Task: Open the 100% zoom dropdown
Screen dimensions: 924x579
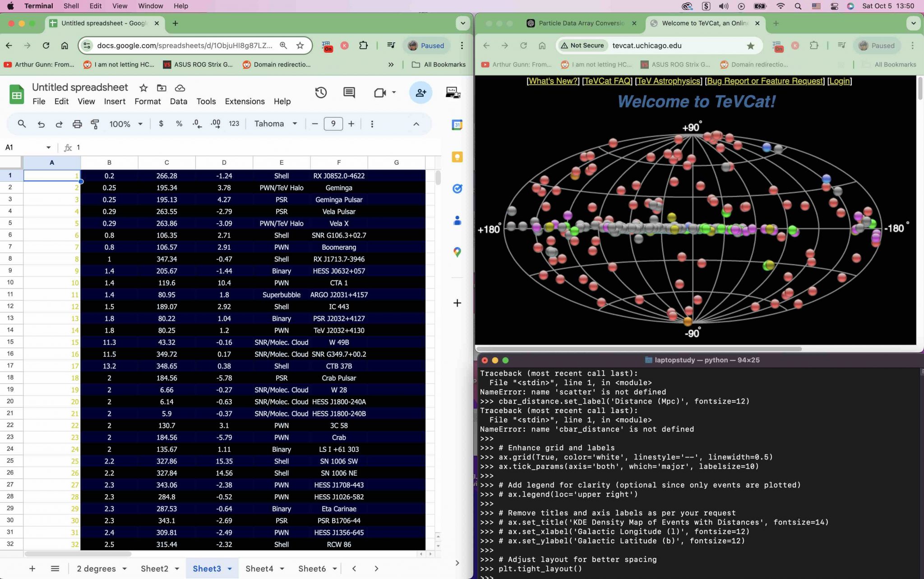Action: tap(126, 124)
